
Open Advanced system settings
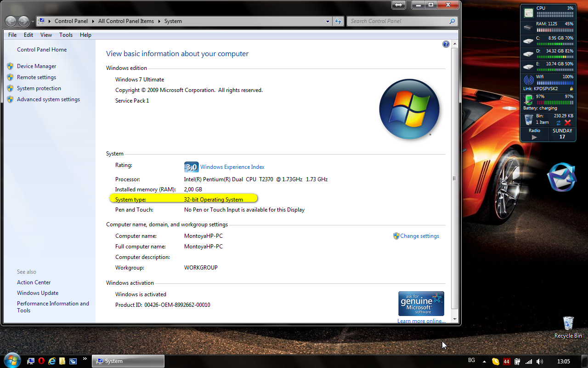pyautogui.click(x=48, y=99)
